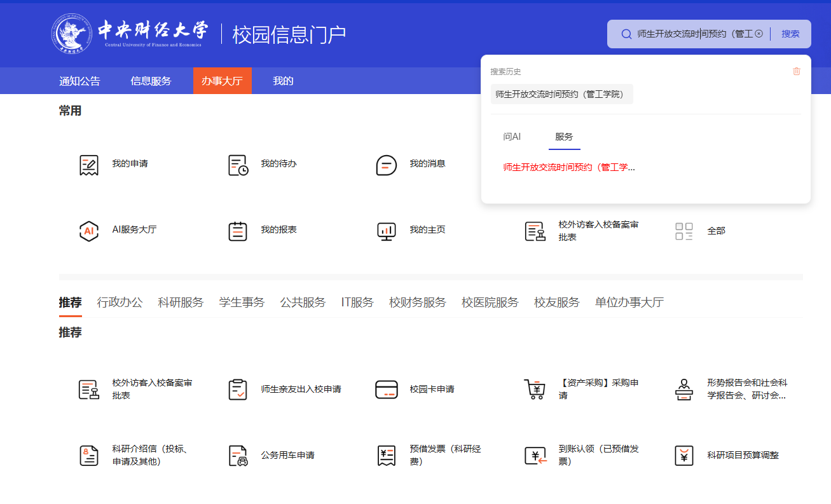Switch to the 问AI tab
Screen dimensions: 831x504
pyautogui.click(x=512, y=137)
